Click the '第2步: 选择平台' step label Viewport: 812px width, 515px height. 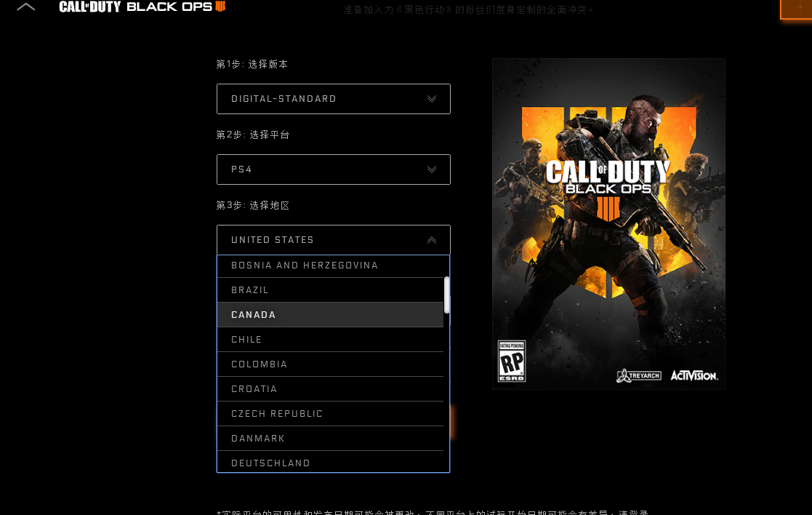point(253,135)
